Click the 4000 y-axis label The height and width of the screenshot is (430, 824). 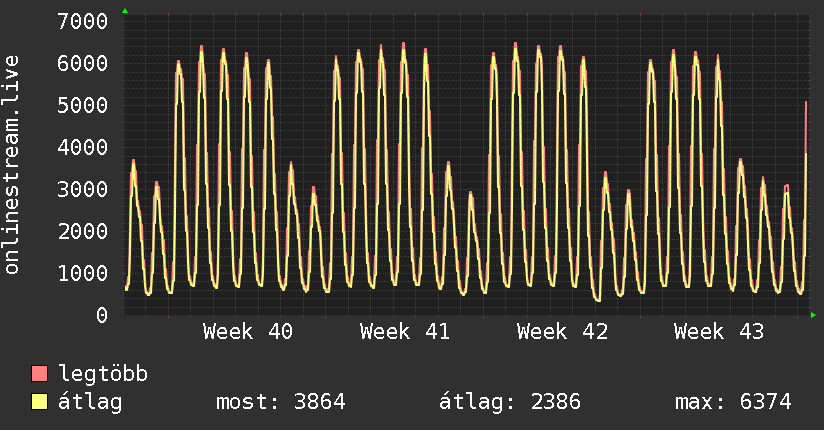click(x=83, y=147)
